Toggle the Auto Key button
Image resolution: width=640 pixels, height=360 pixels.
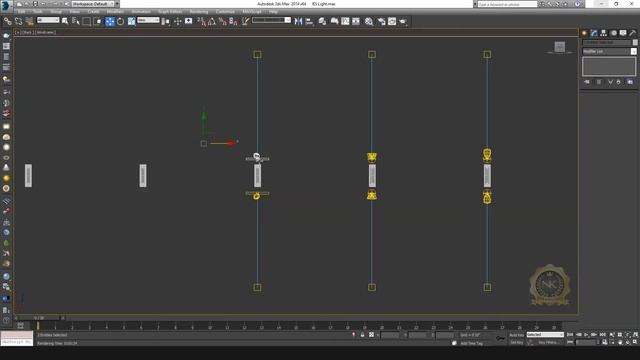pos(516,335)
